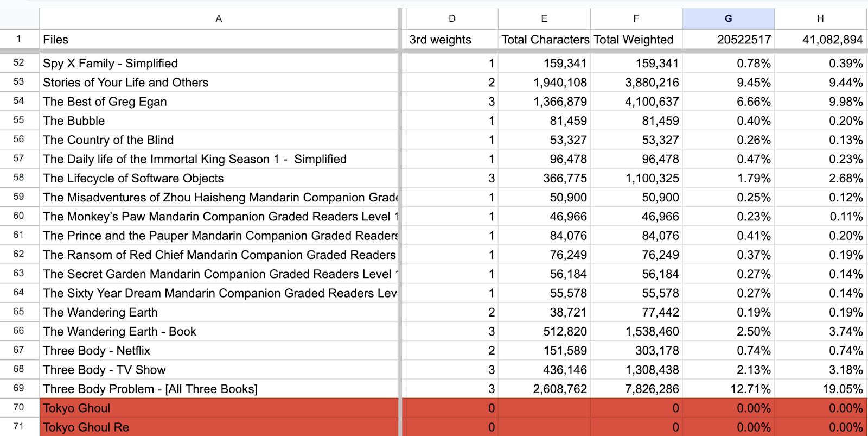Click the 'Total Weighted' header cell
The height and width of the screenshot is (436, 868).
(x=636, y=40)
